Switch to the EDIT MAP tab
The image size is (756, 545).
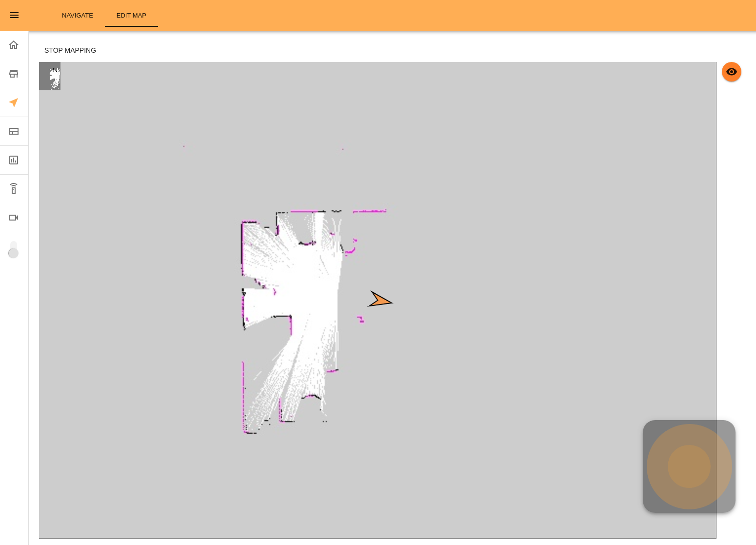point(131,16)
